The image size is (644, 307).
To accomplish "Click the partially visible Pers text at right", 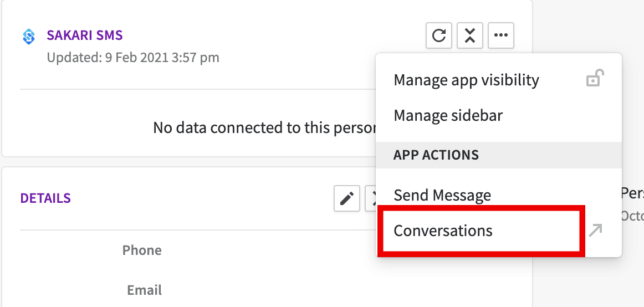I will (632, 192).
